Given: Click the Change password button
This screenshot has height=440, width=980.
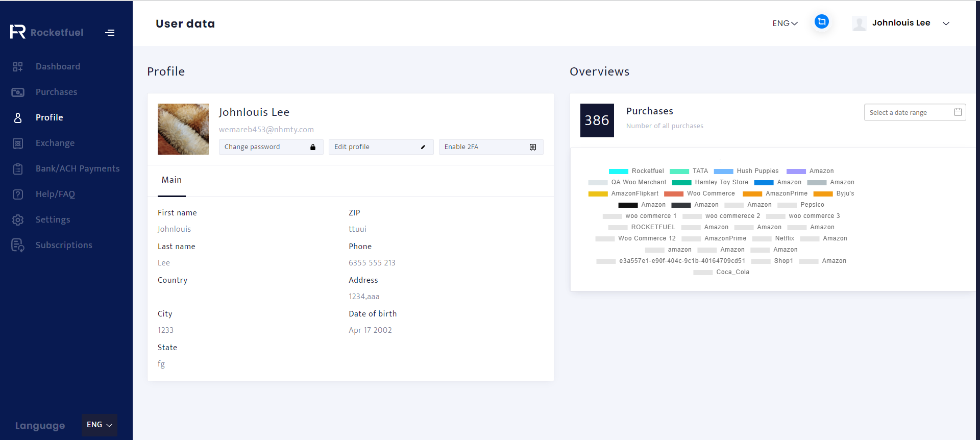Looking at the screenshot, I should [271, 147].
